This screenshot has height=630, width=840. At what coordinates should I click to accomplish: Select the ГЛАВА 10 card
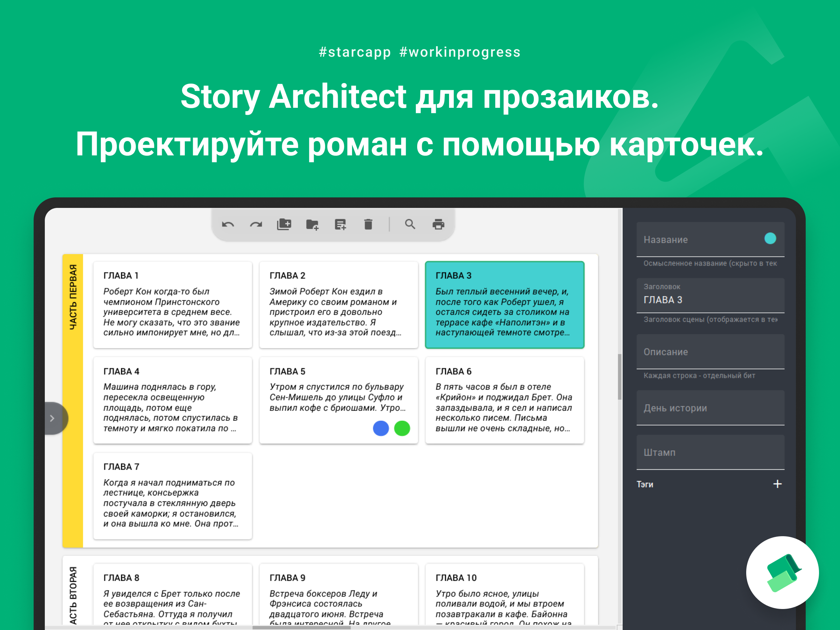pyautogui.click(x=505, y=594)
